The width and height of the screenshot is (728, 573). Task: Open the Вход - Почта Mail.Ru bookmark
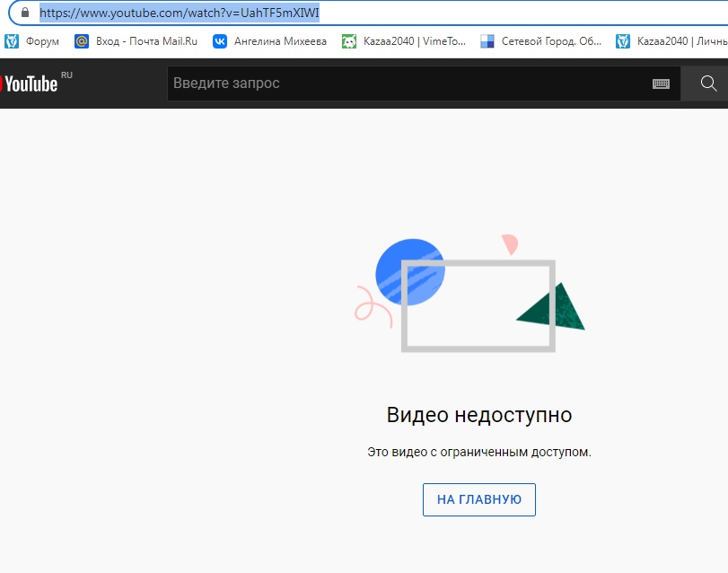136,40
